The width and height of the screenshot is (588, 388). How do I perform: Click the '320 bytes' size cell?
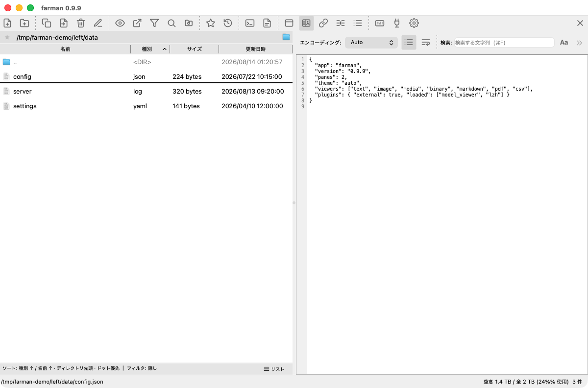(x=187, y=92)
